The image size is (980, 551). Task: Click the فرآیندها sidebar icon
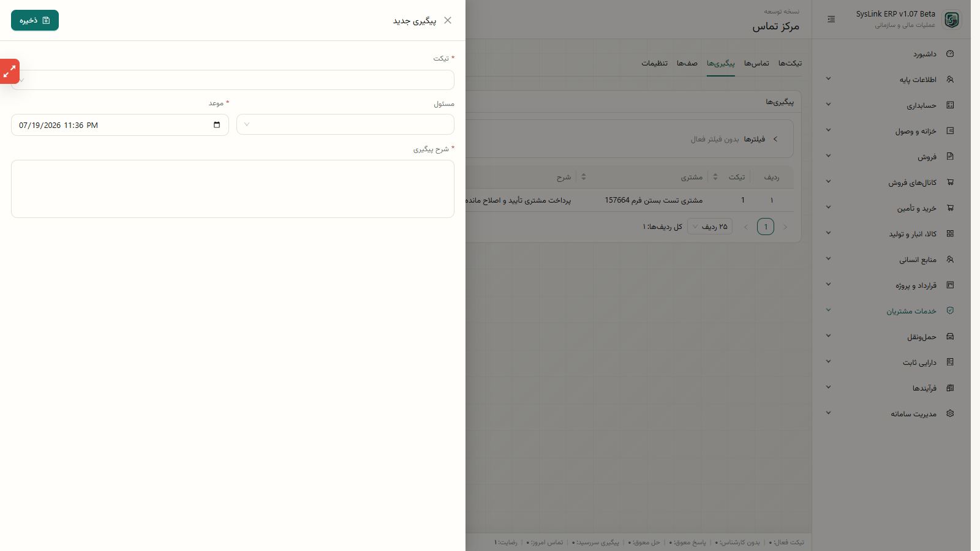coord(950,388)
